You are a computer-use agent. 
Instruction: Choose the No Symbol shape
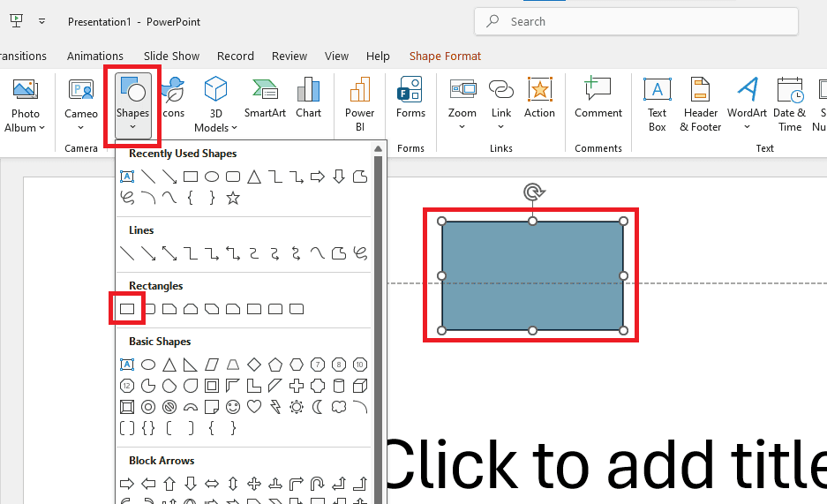(x=169, y=407)
